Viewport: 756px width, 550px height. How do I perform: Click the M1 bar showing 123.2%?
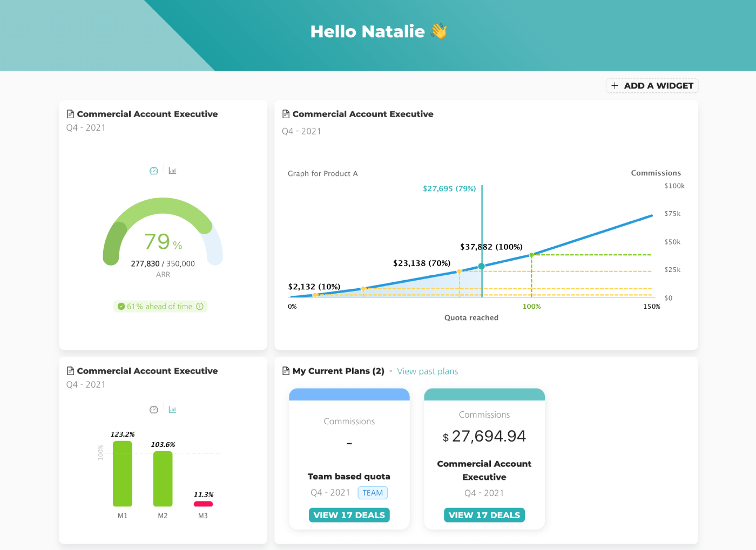(123, 474)
